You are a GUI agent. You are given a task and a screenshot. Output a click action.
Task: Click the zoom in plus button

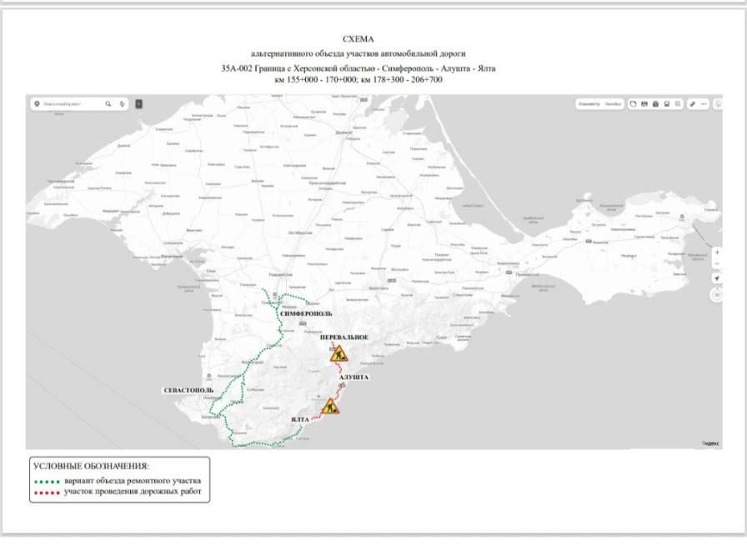(x=717, y=252)
